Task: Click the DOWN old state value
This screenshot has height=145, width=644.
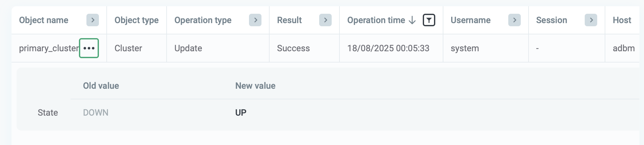Action: tap(96, 112)
